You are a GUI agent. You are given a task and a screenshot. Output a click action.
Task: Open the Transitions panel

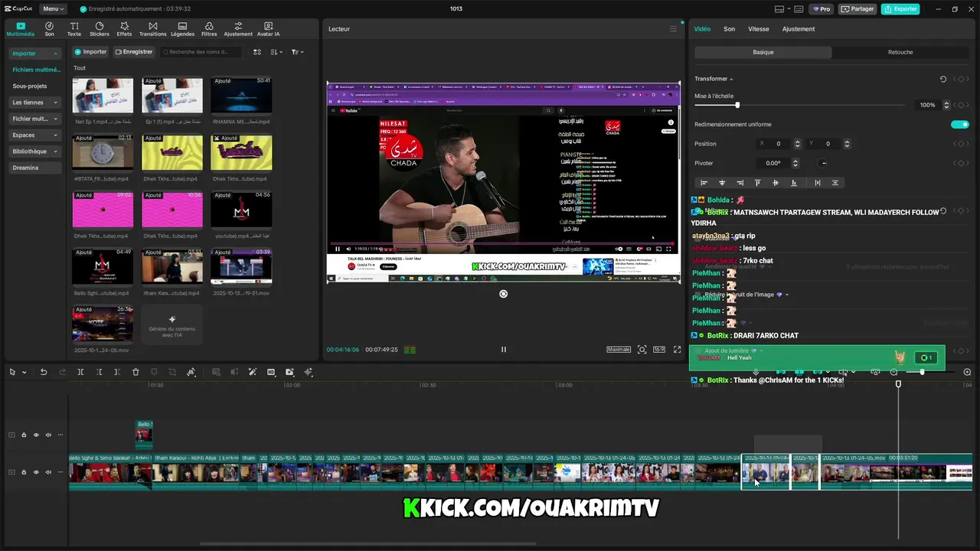coord(152,29)
